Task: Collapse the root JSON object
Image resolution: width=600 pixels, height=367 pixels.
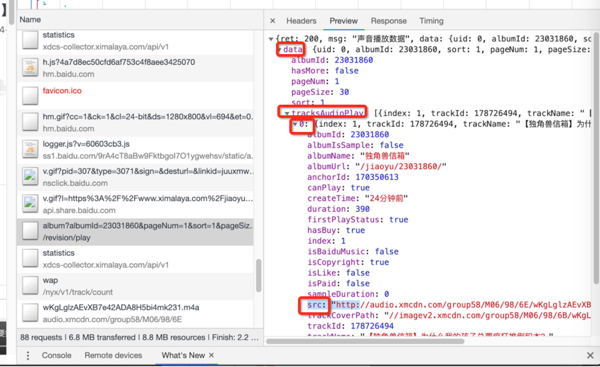Action: coord(271,39)
